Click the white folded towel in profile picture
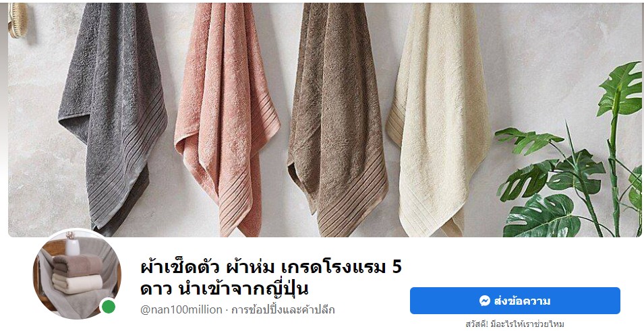Viewport: 644px width, 331px height. [x=78, y=284]
